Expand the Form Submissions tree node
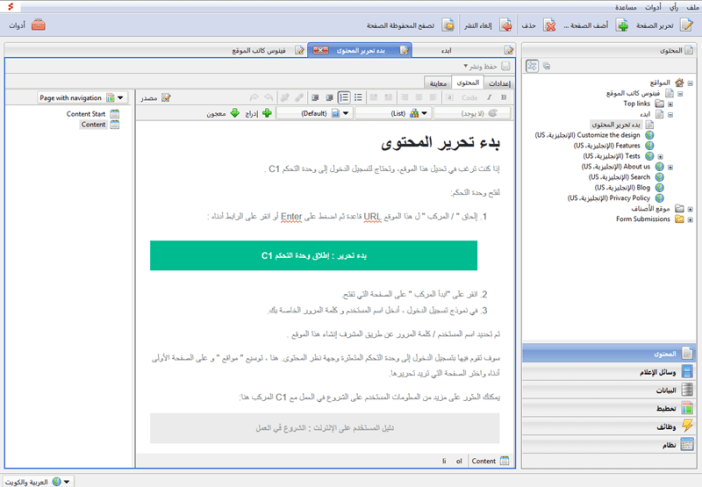 click(x=690, y=219)
